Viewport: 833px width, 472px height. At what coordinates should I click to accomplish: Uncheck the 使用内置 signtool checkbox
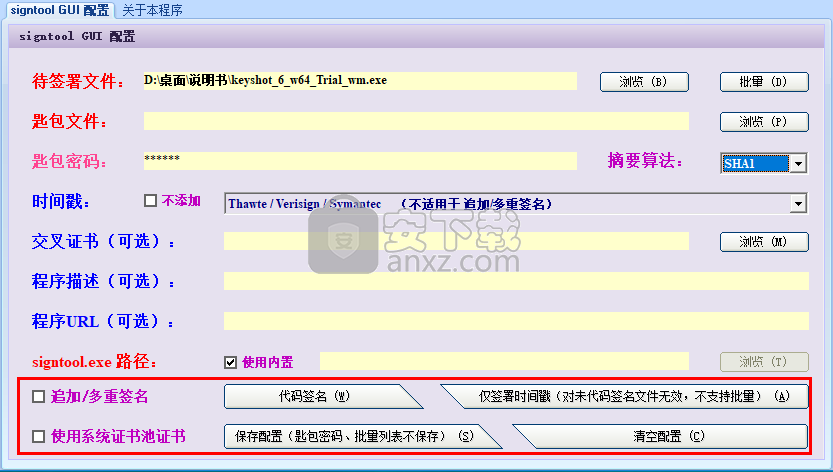230,362
